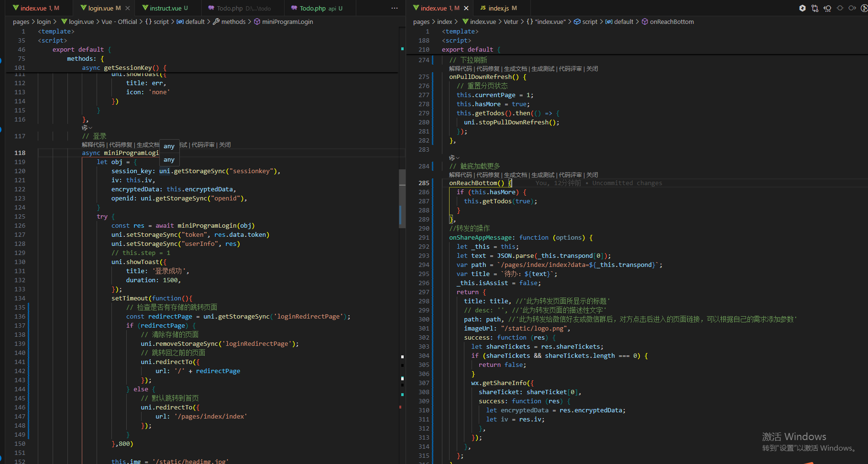Close the login.vue tab
868x464 pixels.
pyautogui.click(x=128, y=8)
